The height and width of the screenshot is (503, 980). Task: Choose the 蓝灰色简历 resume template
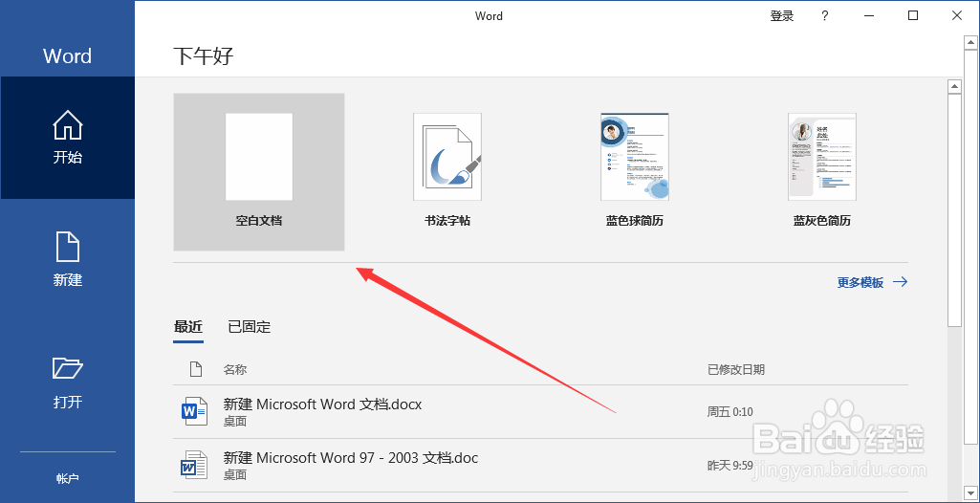[822, 172]
